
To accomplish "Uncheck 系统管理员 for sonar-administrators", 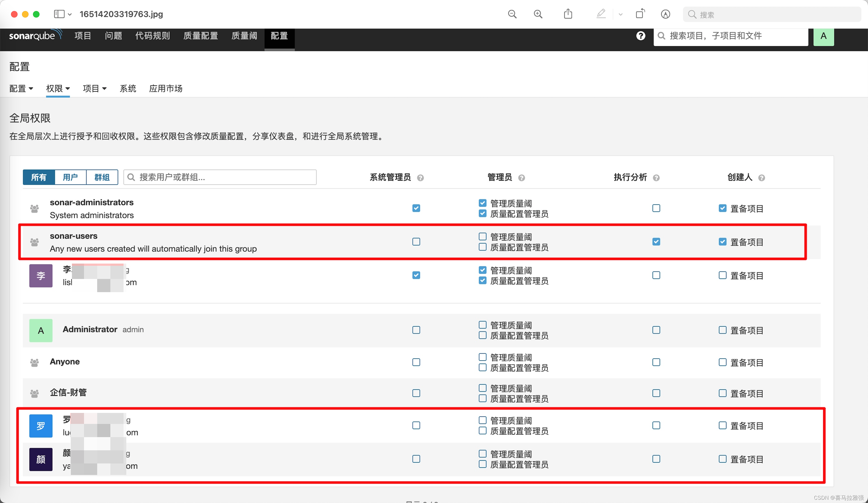I will [x=416, y=208].
